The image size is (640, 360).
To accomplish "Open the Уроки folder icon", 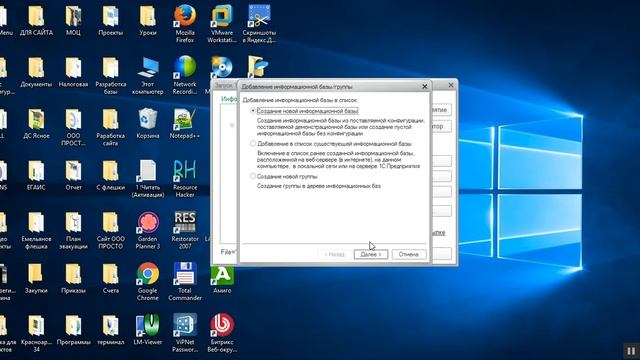I will [x=148, y=16].
